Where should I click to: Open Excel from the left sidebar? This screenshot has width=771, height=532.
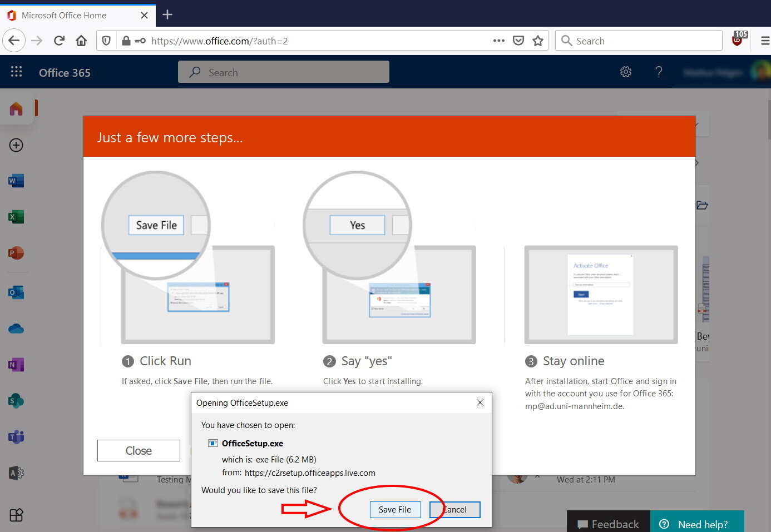16,217
